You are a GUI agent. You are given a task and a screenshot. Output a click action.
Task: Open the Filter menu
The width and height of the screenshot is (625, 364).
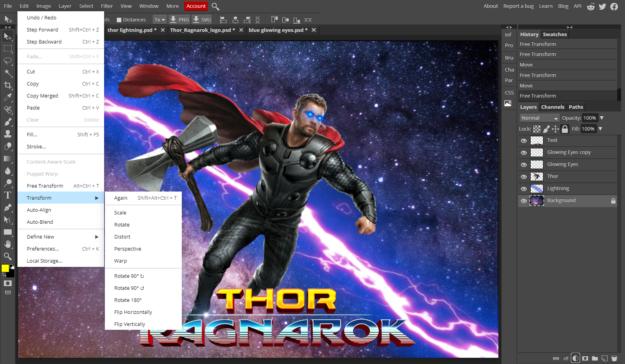(107, 6)
